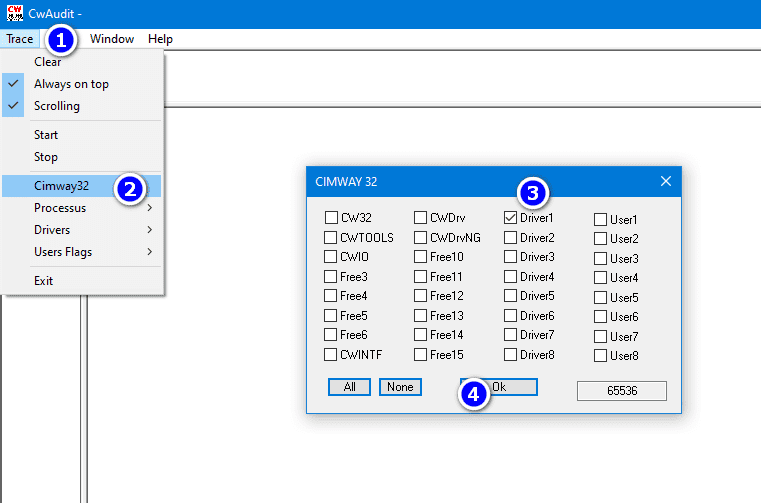Screen dimensions: 761x503
Task: Open the Window menu
Action: click(112, 39)
